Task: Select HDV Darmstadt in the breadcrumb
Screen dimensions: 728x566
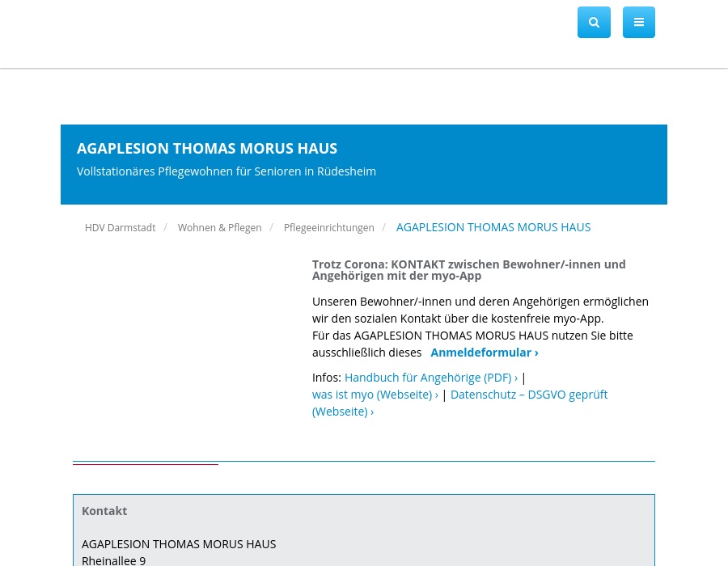Action: pyautogui.click(x=120, y=227)
